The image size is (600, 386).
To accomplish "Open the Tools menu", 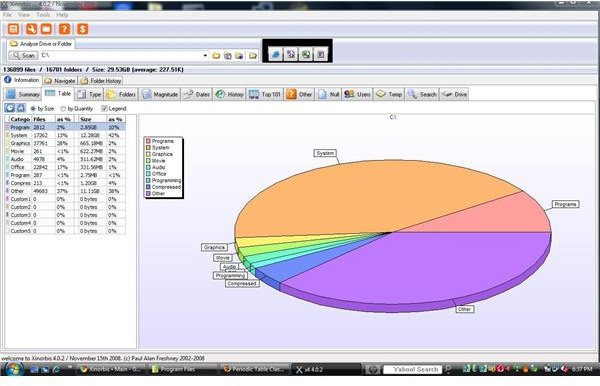I will point(43,15).
